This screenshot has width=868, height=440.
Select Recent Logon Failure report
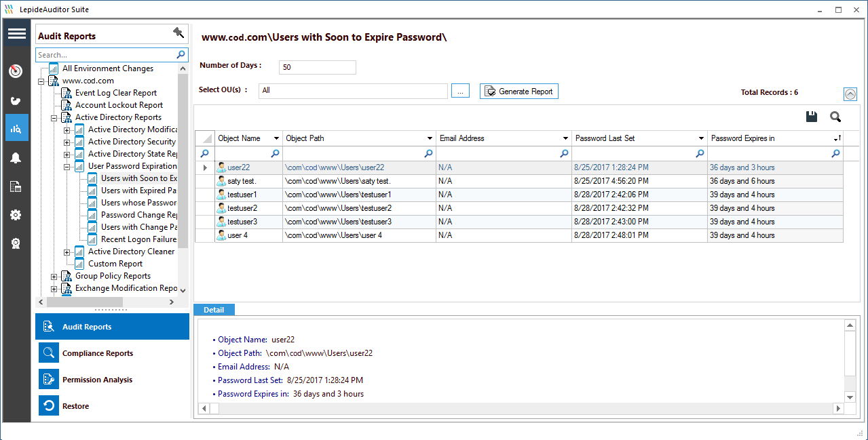pos(138,239)
